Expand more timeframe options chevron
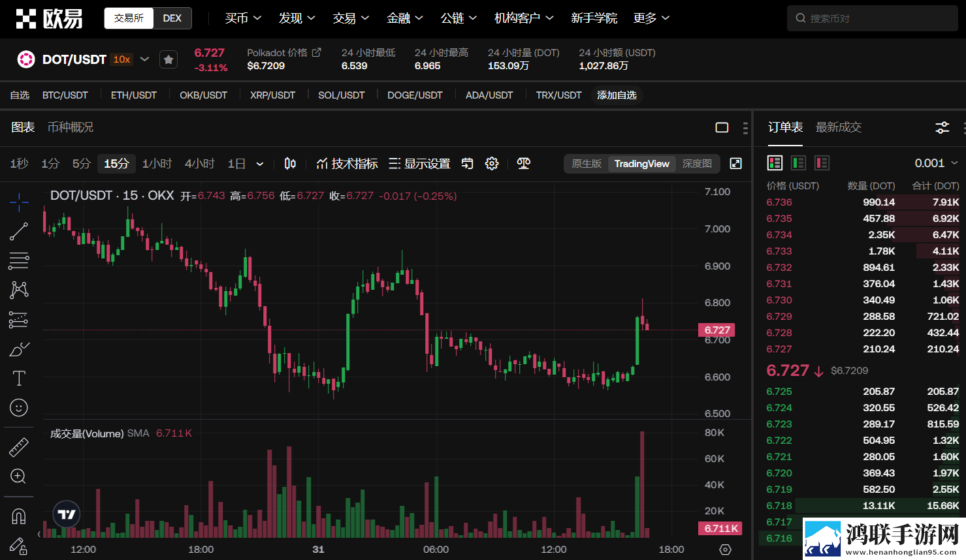 [260, 164]
